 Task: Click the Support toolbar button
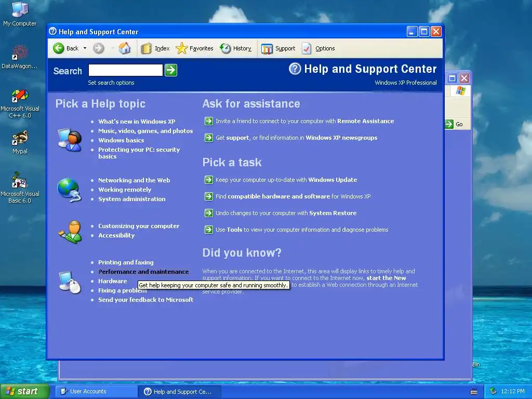278,48
